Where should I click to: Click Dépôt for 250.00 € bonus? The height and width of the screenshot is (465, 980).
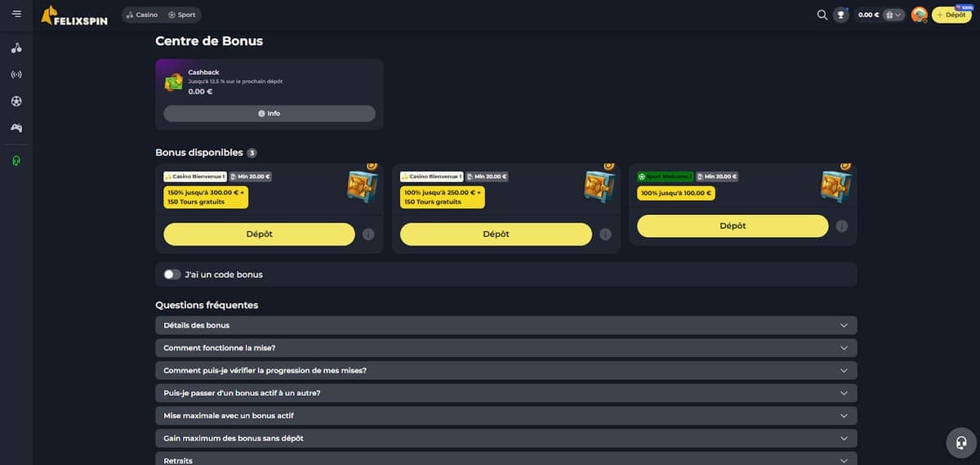496,234
